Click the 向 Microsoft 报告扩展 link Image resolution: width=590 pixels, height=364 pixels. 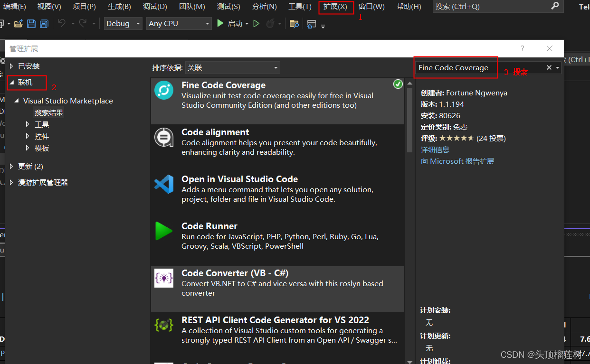pyautogui.click(x=457, y=161)
